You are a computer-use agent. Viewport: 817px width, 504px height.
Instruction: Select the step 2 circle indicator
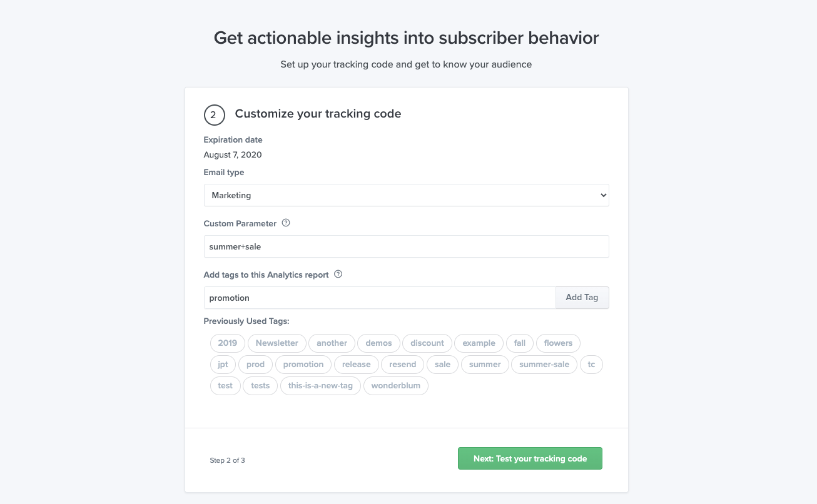pos(215,115)
